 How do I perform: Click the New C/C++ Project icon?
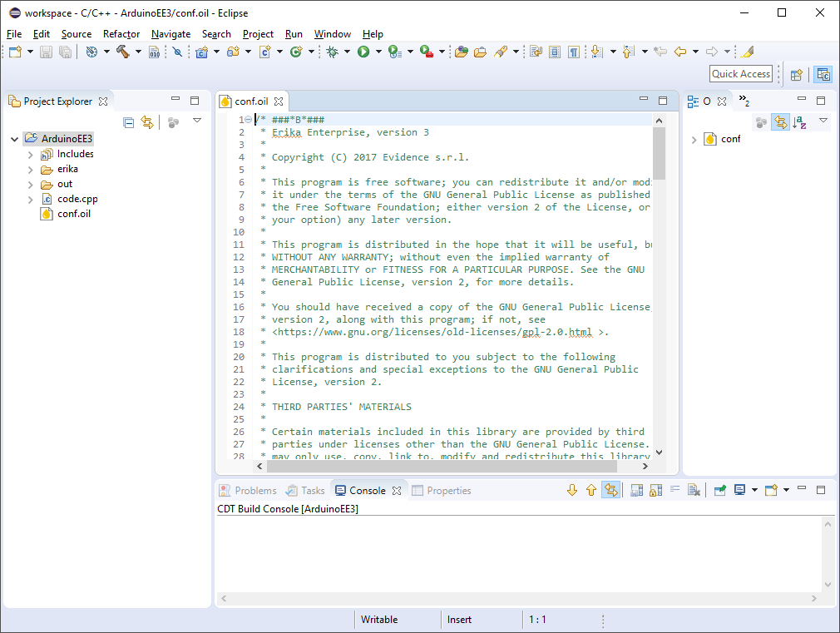(x=201, y=52)
